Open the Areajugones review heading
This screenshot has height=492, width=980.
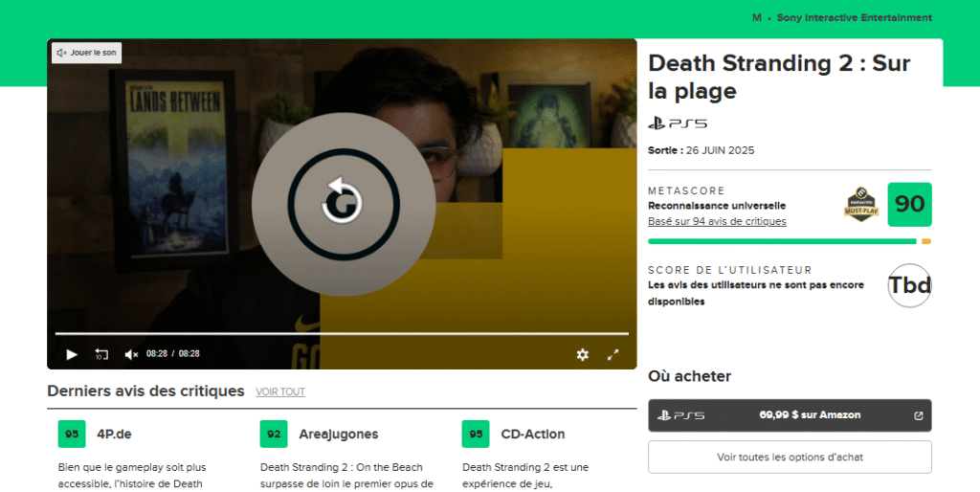click(x=338, y=434)
